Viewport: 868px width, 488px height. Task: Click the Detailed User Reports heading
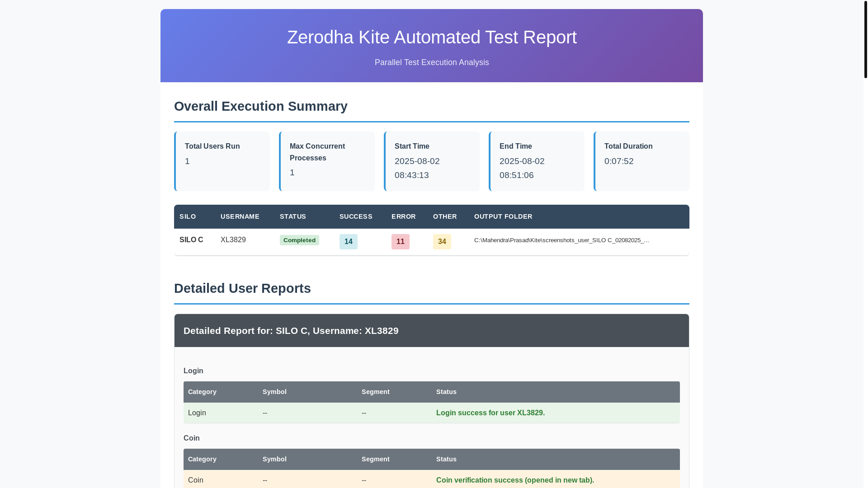coord(242,288)
